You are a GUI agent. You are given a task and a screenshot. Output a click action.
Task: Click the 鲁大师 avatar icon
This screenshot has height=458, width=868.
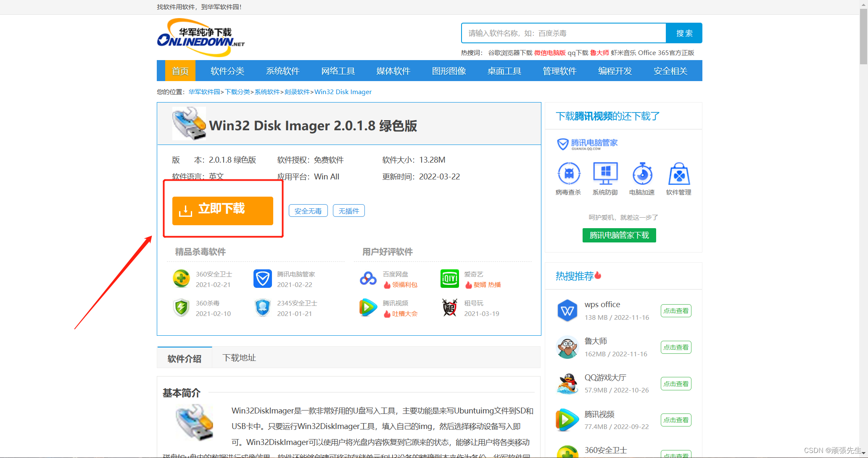567,347
